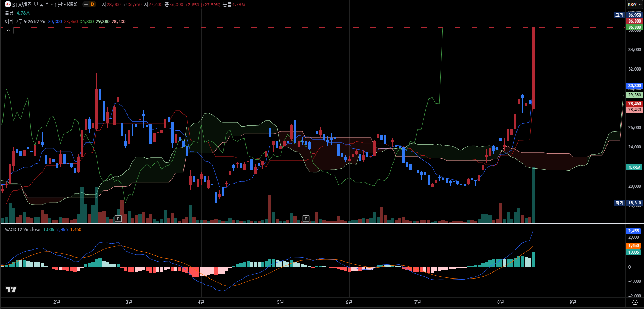Click the left earnings E marker on the chart

click(118, 219)
